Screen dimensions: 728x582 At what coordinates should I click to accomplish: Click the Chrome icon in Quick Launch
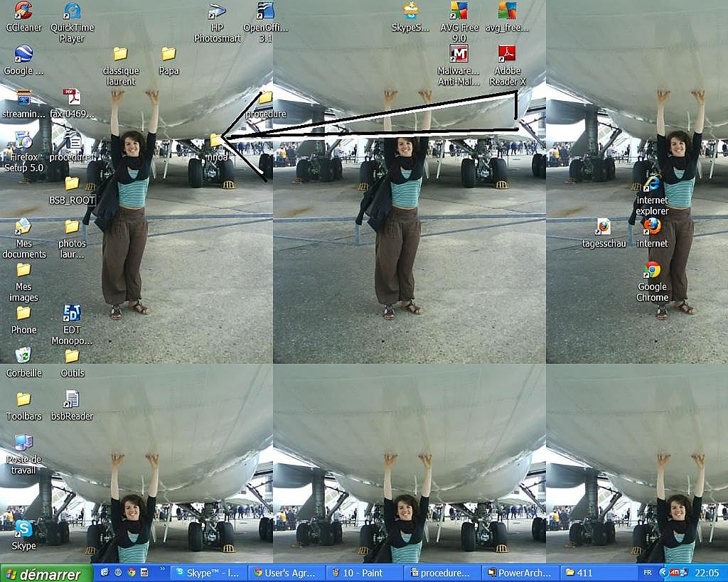(132, 573)
